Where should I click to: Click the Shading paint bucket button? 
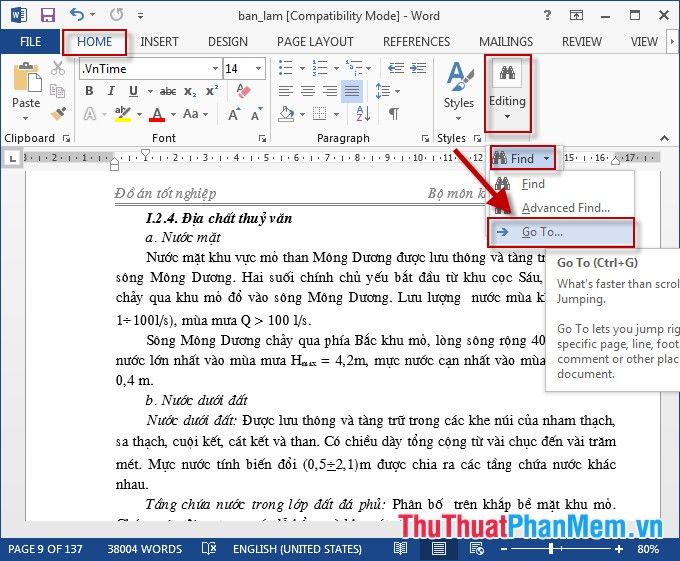tap(286, 114)
